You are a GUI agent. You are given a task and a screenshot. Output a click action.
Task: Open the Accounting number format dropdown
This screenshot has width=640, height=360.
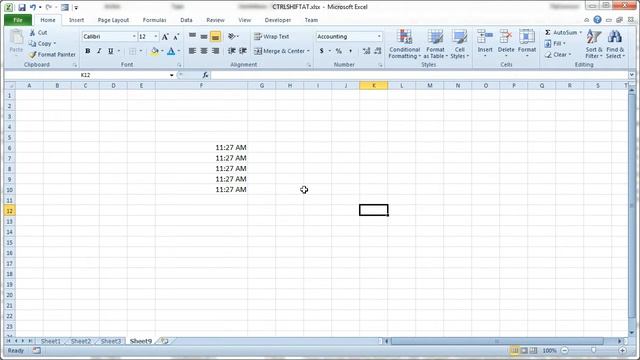click(379, 37)
